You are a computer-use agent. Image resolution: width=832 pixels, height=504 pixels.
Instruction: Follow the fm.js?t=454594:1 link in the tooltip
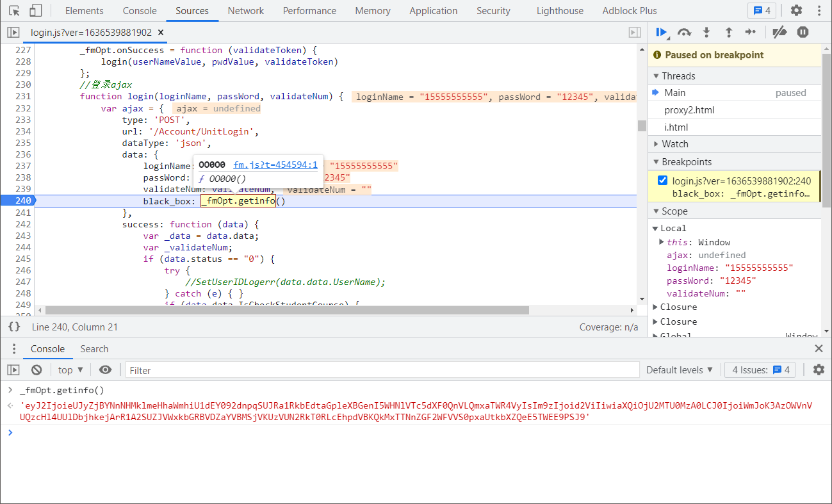(x=275, y=165)
